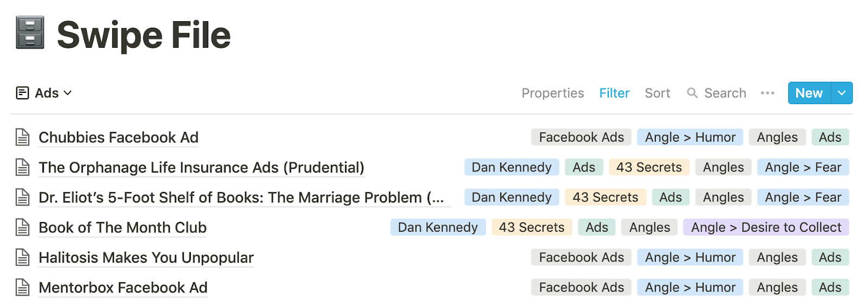Open the Sort menu
This screenshot has height=305, width=868.
coord(658,93)
